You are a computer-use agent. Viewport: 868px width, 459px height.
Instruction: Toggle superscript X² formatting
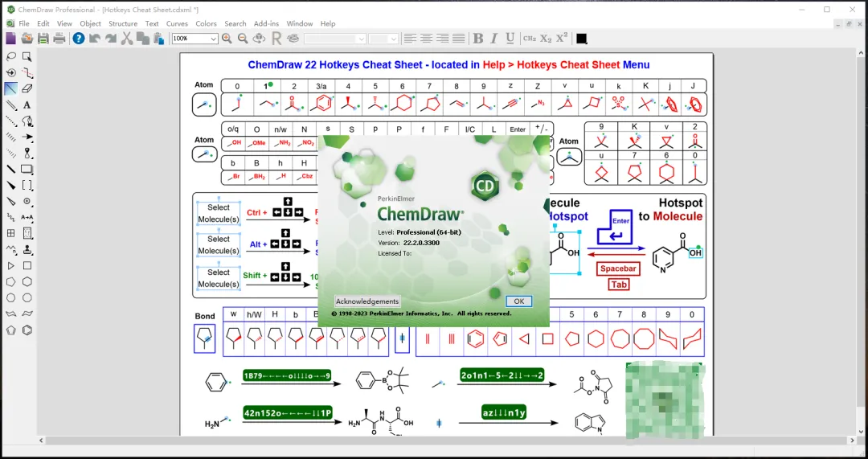[x=562, y=39]
